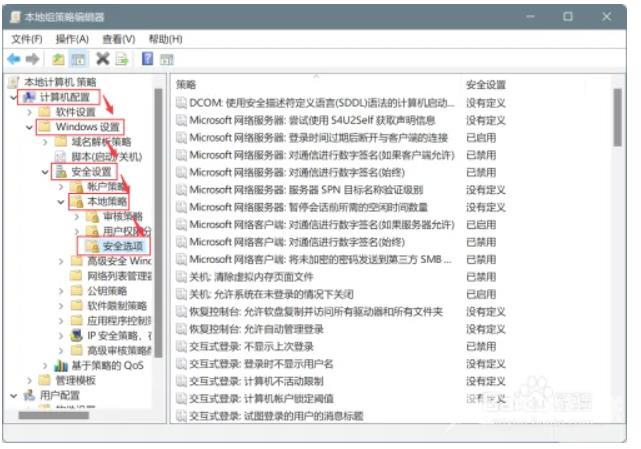Open the 文件(F) menu

coord(27,39)
